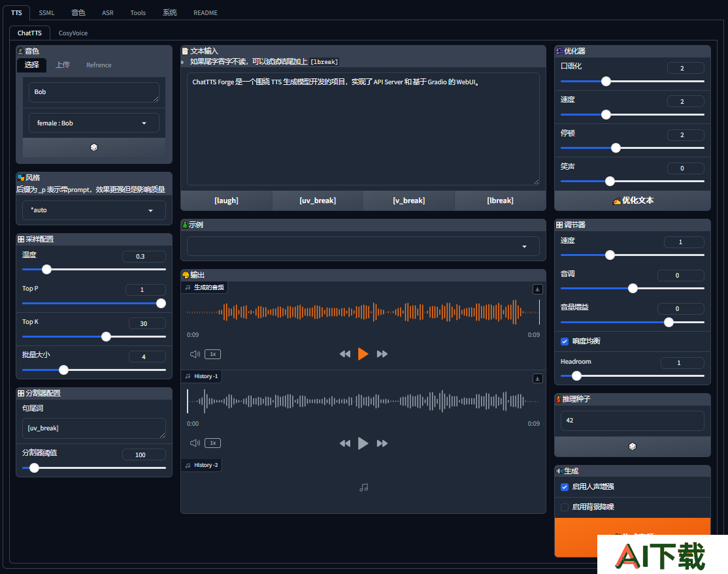This screenshot has width=728, height=574.
Task: Click the generated audio waveform
Action: pyautogui.click(x=363, y=312)
